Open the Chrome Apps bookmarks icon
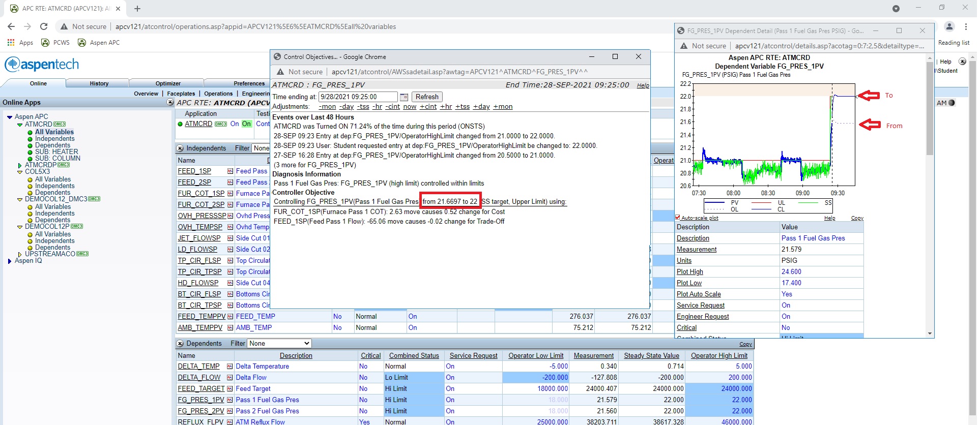Image resolution: width=980 pixels, height=425 pixels. [x=11, y=43]
